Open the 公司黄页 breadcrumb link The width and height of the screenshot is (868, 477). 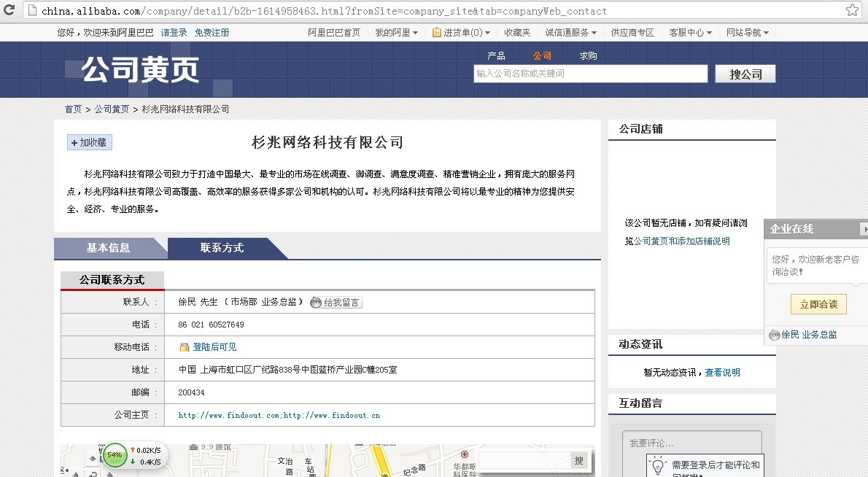pos(112,109)
